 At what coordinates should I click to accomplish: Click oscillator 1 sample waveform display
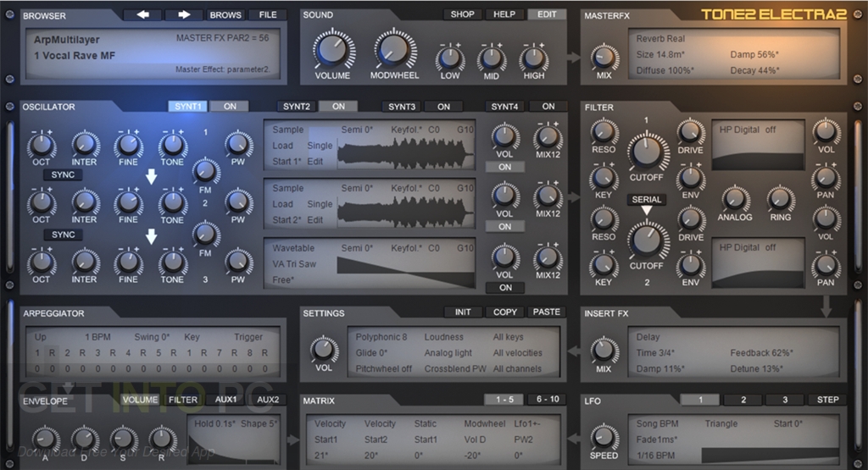(406, 152)
